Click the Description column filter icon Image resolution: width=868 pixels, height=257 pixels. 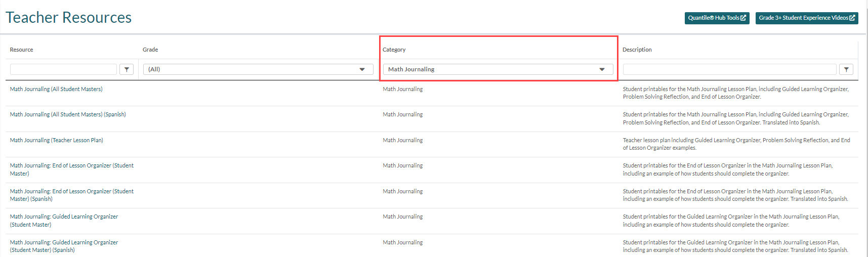tap(846, 69)
